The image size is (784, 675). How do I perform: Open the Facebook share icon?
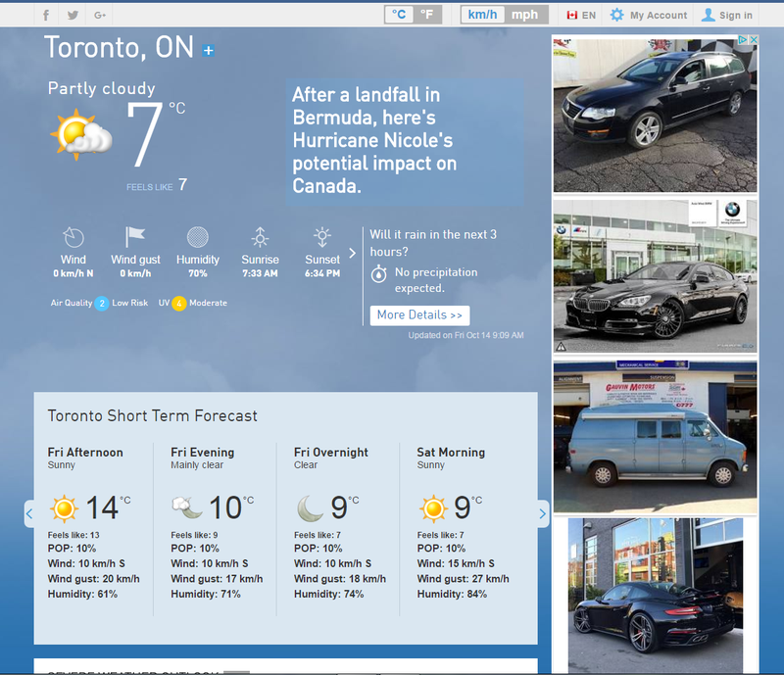[46, 15]
